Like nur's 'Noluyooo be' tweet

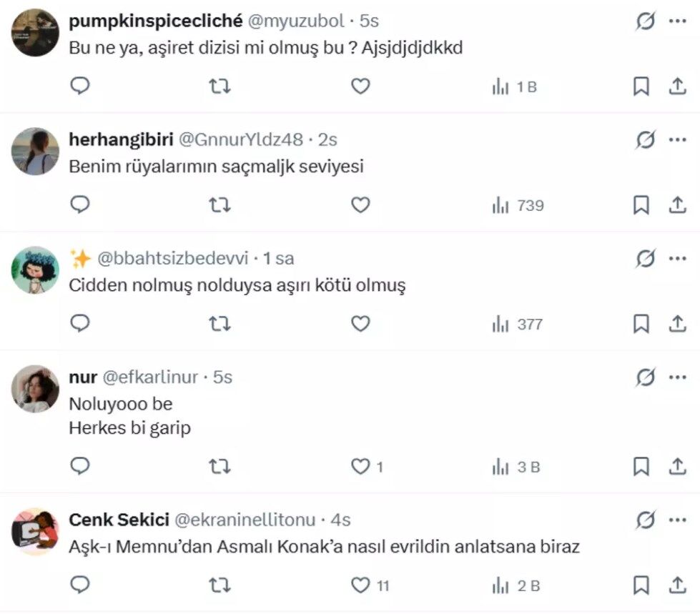361,467
